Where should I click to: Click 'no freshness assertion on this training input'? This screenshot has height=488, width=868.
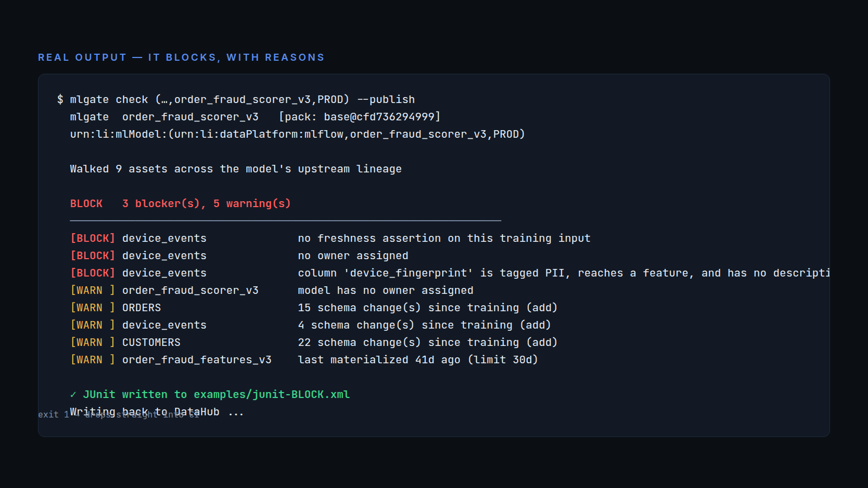tap(444, 239)
